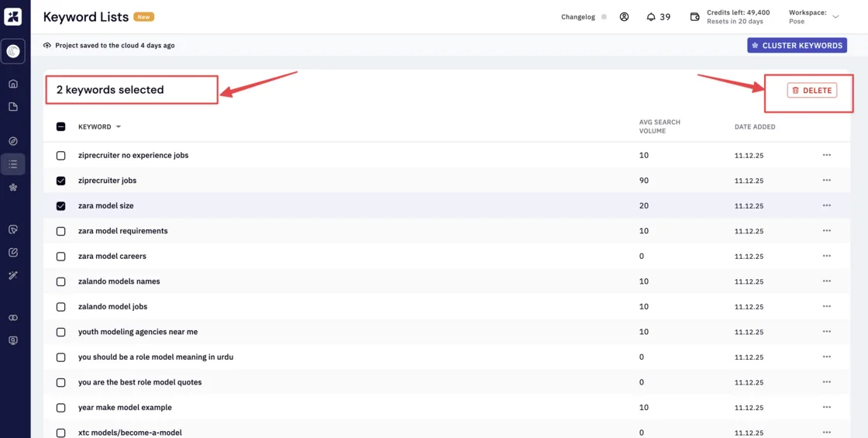Check the zalando models names checkbox

tap(61, 282)
